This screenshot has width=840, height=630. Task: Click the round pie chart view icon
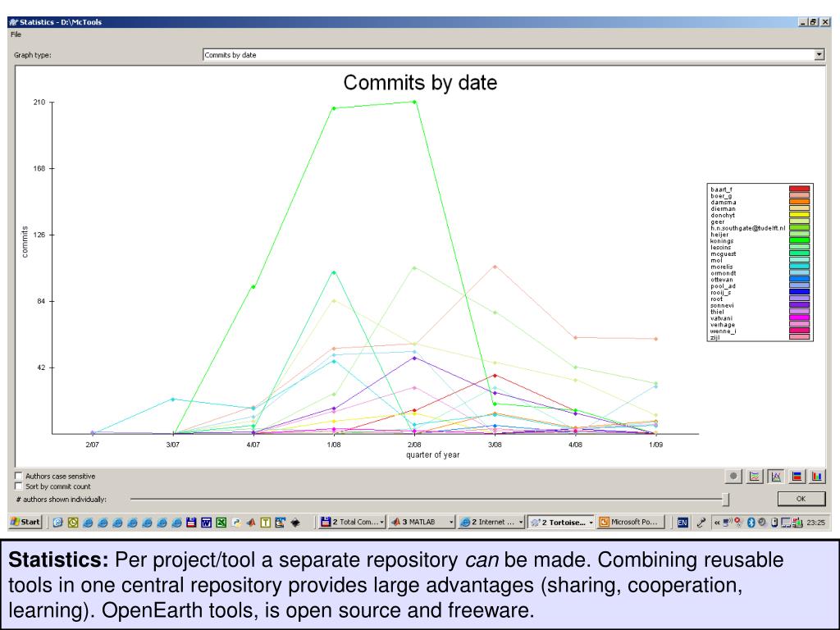(x=734, y=476)
